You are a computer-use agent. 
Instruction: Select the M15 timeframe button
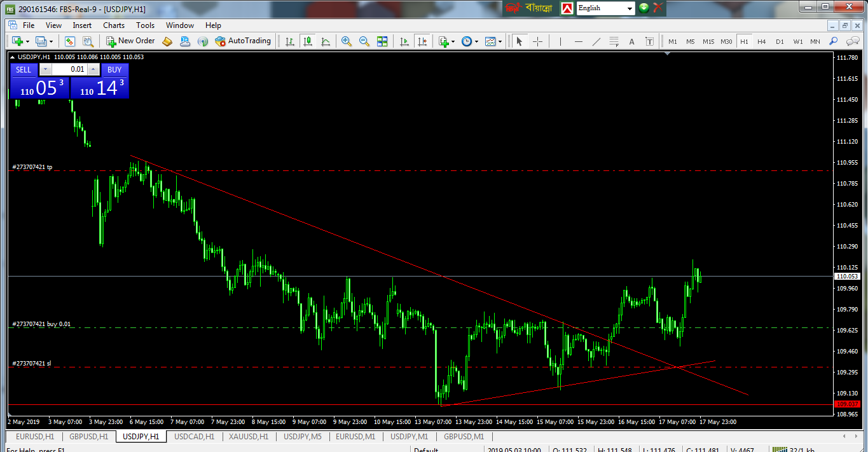click(x=708, y=41)
